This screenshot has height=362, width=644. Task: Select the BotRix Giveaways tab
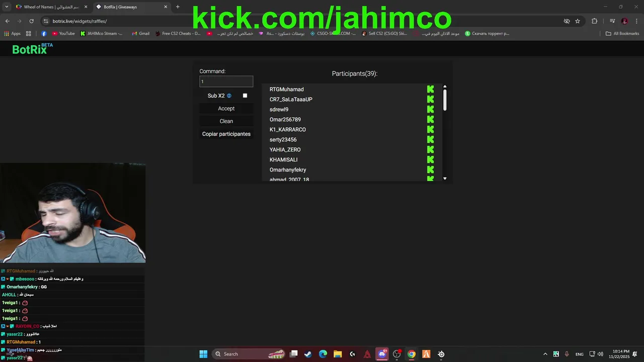(x=132, y=7)
